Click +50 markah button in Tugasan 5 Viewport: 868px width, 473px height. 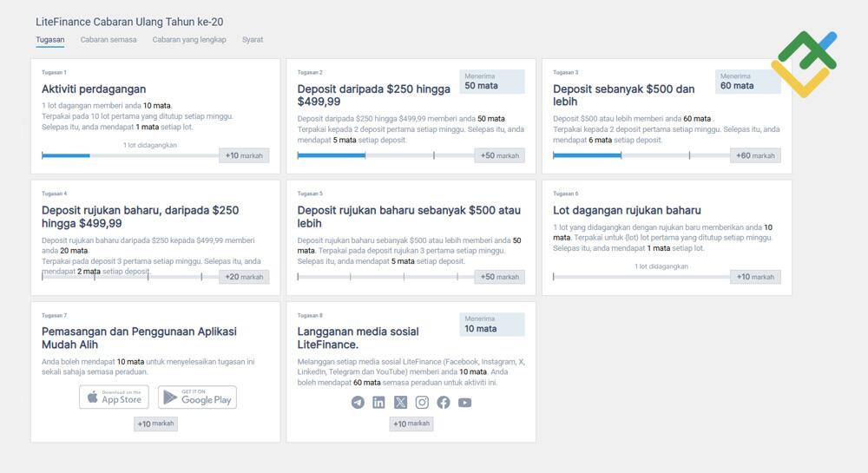[500, 277]
